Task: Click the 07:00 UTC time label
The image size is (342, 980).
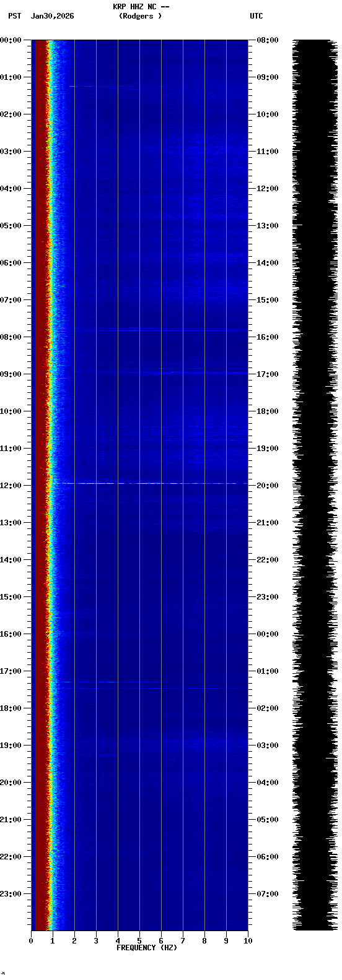Action: [x=268, y=894]
